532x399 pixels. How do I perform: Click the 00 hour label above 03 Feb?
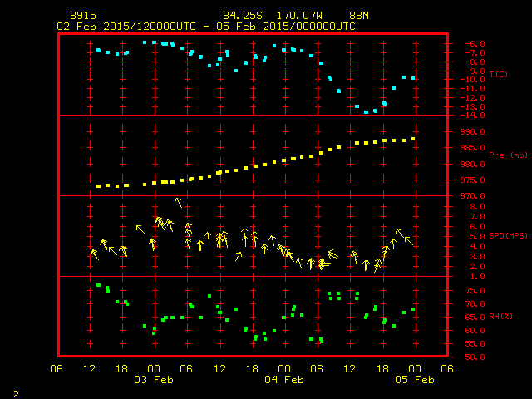pyautogui.click(x=154, y=369)
